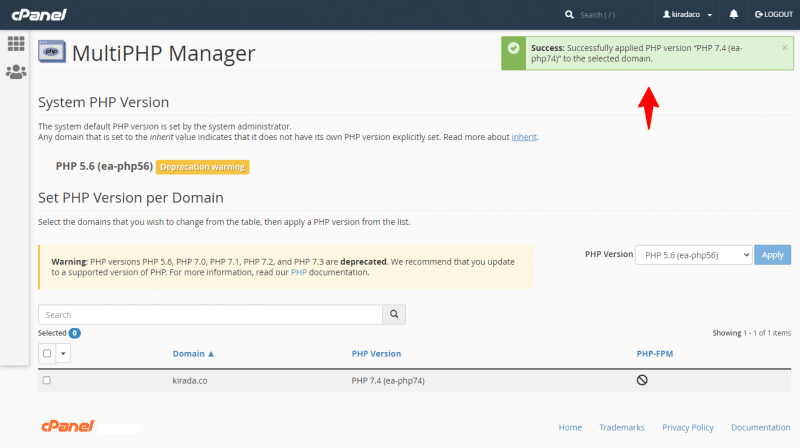Open the User Manager people icon in sidebar
800x448 pixels.
click(16, 72)
